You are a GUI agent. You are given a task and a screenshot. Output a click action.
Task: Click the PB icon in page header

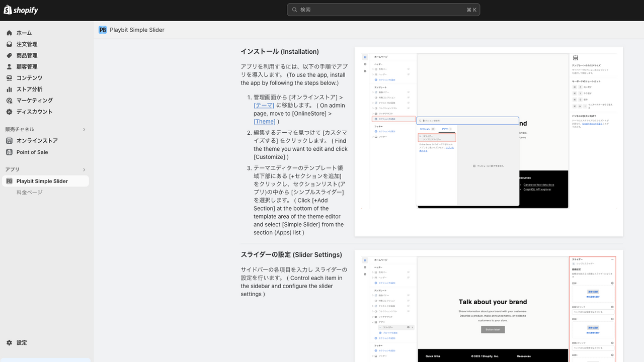(103, 30)
